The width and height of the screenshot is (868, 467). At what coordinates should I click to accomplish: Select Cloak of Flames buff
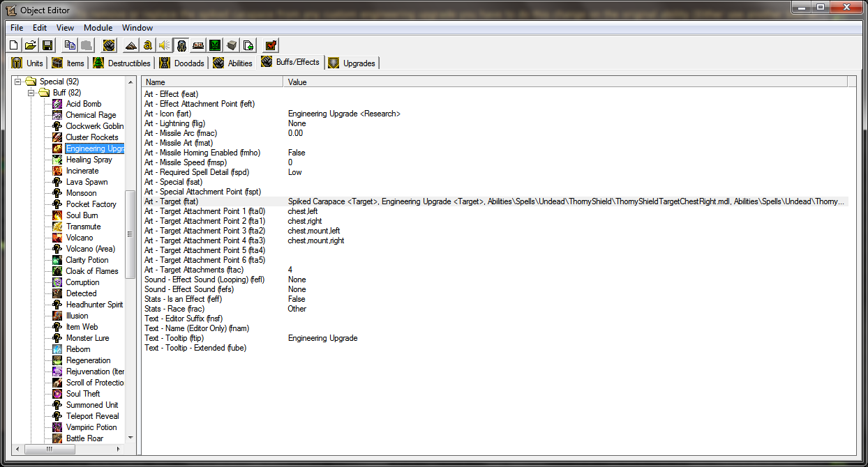[x=92, y=271]
